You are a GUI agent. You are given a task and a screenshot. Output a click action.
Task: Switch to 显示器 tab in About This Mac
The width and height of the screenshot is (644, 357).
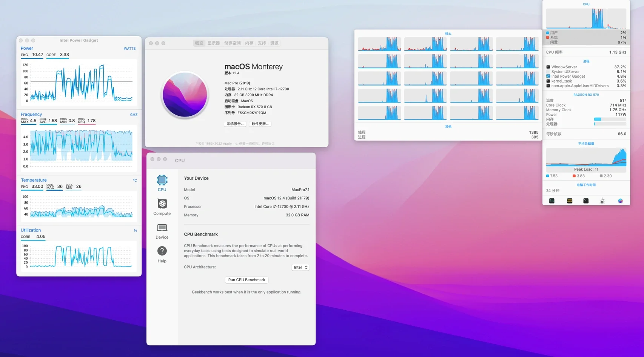point(213,43)
